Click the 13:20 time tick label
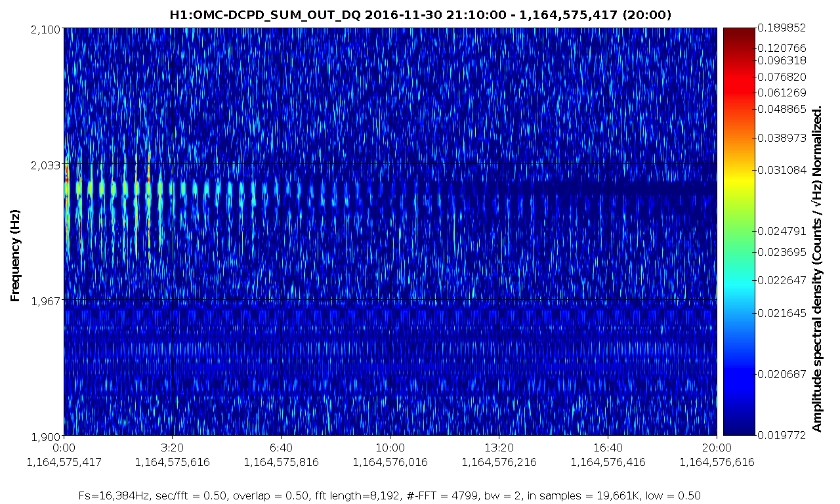Image resolution: width=840 pixels, height=504 pixels. [x=499, y=448]
